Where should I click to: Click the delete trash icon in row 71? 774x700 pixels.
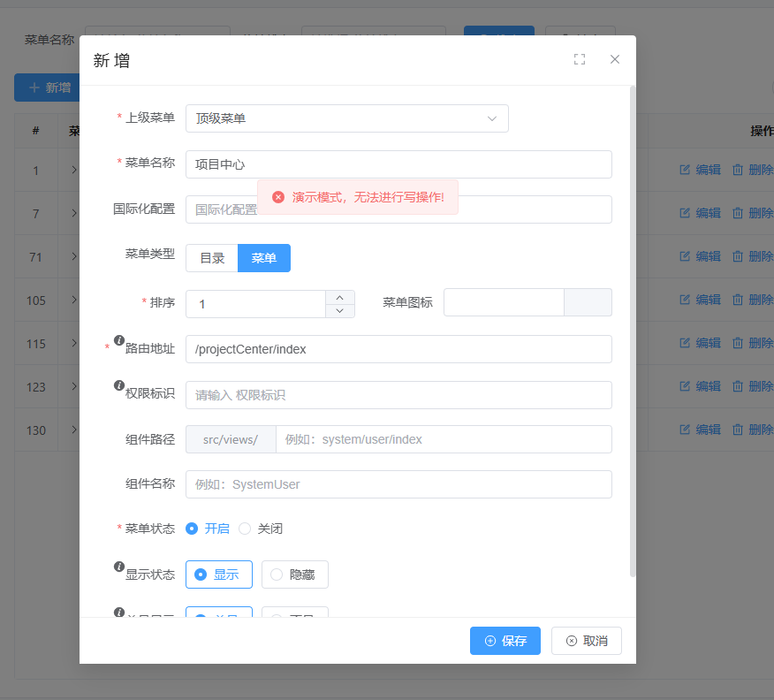(738, 256)
